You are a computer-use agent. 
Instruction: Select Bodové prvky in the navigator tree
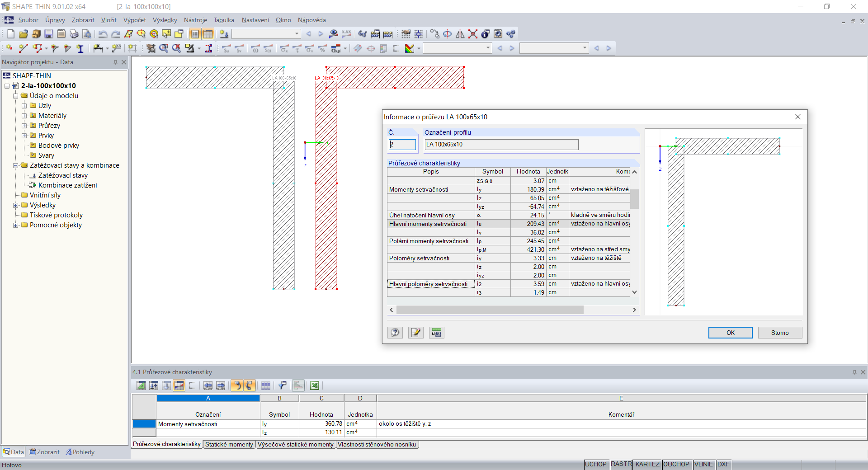click(59, 146)
